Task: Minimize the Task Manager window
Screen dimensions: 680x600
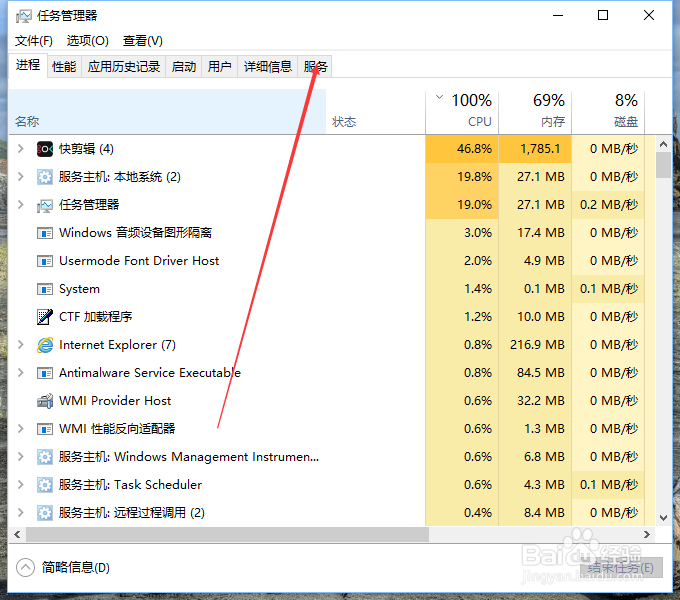Action: click(x=558, y=16)
